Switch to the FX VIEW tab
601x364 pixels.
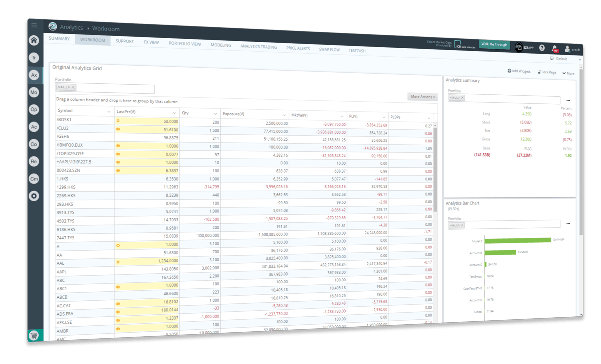(151, 42)
